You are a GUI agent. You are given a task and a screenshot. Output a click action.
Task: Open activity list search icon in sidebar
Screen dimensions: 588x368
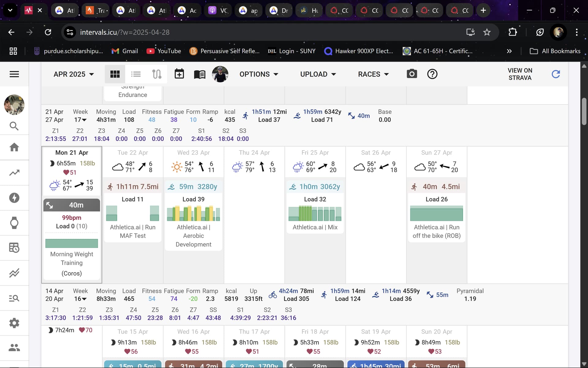coord(14,298)
